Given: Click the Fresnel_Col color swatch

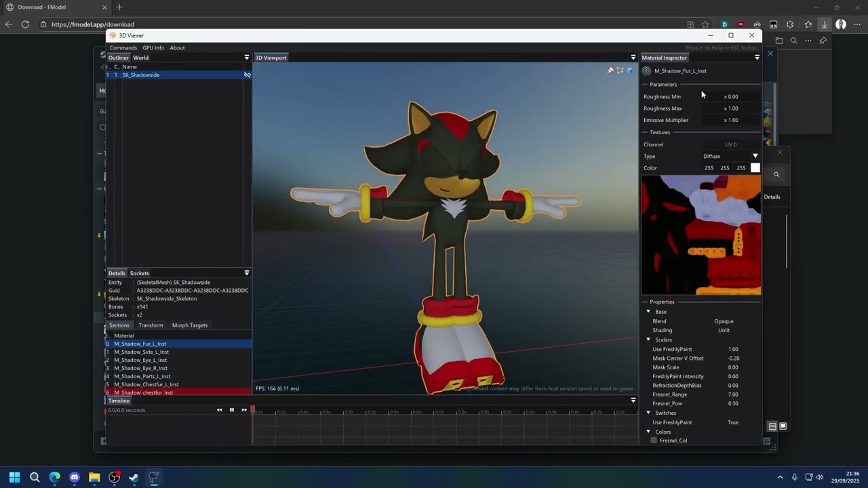Looking at the screenshot, I should click(654, 441).
